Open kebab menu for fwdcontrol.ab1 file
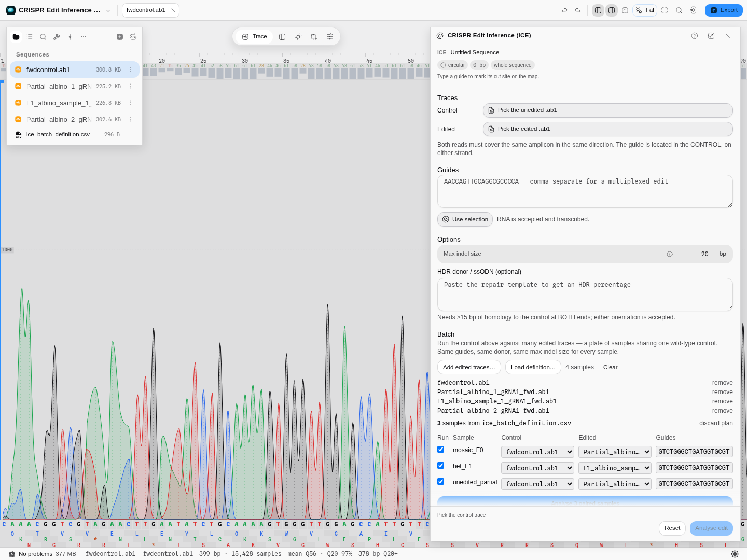The height and width of the screenshot is (560, 747). 130,69
